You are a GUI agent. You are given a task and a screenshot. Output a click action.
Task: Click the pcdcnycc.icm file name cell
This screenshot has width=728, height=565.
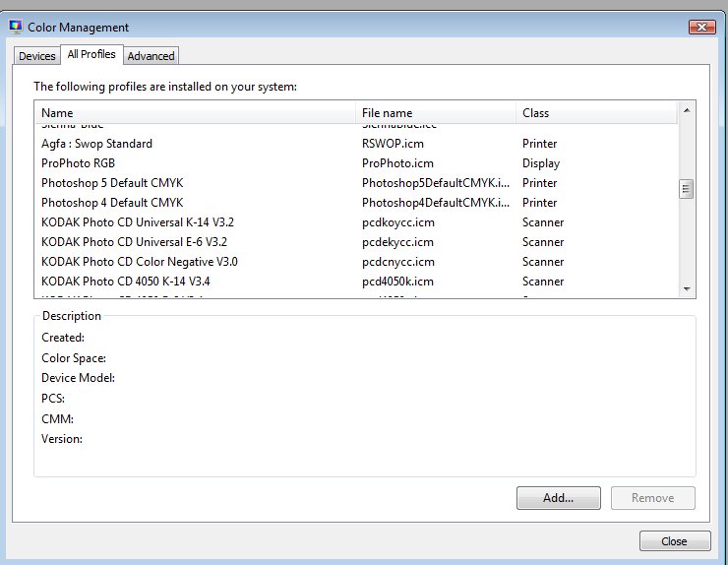point(398,262)
